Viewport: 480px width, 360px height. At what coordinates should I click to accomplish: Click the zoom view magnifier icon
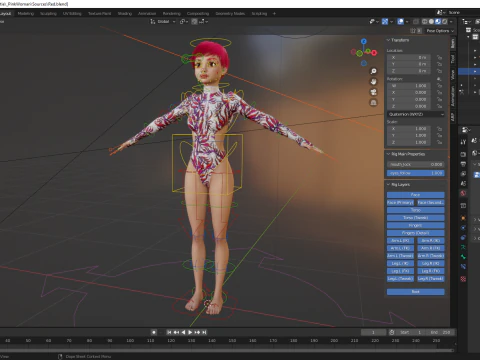coord(374,71)
